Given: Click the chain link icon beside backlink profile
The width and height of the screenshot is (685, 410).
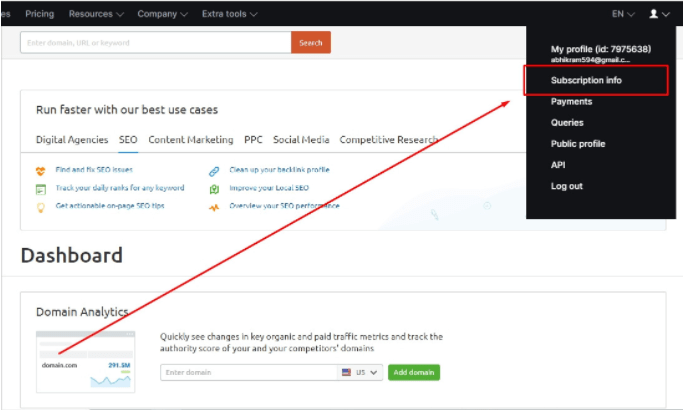Looking at the screenshot, I should (214, 171).
